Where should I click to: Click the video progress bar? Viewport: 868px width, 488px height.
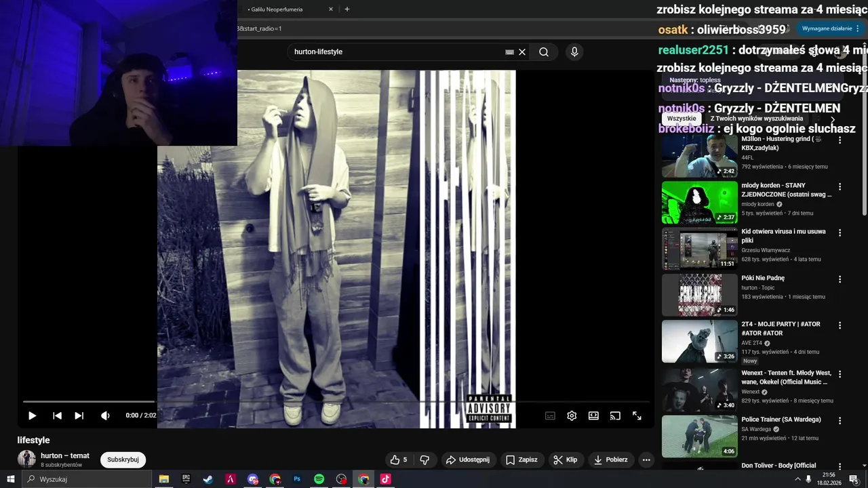[336, 402]
